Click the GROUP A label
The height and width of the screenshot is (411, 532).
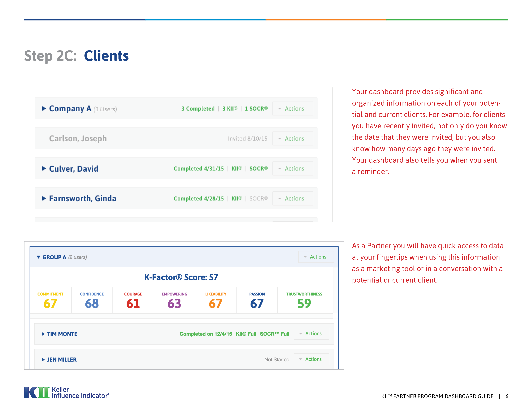[x=54, y=257]
